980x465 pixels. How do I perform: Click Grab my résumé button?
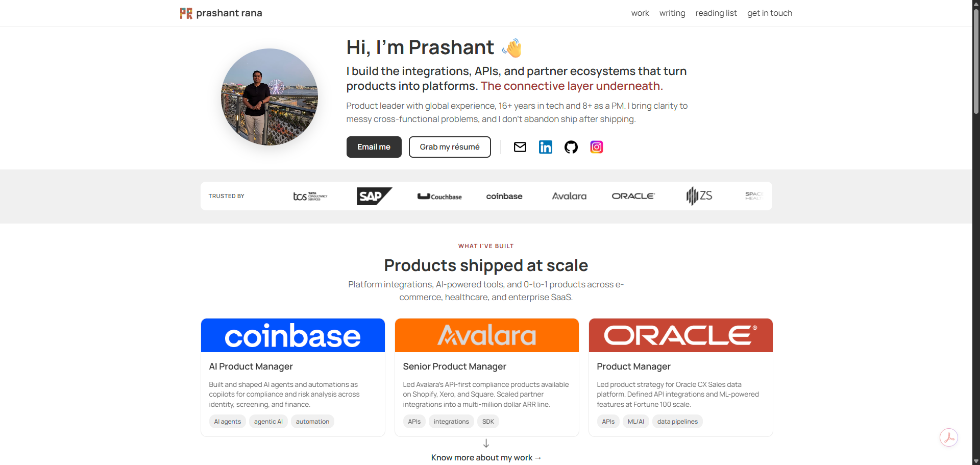[x=450, y=147]
